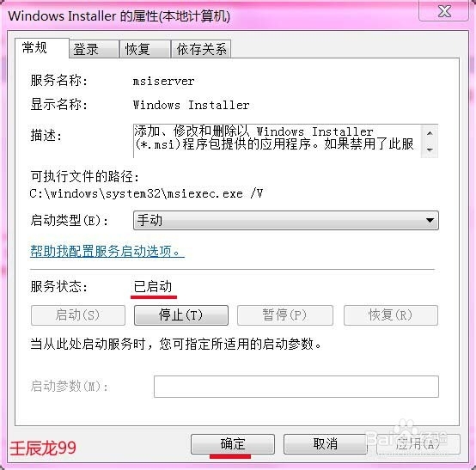Open the 帮助我配置服务启动选项 link
The height and width of the screenshot is (470, 476).
tap(107, 252)
